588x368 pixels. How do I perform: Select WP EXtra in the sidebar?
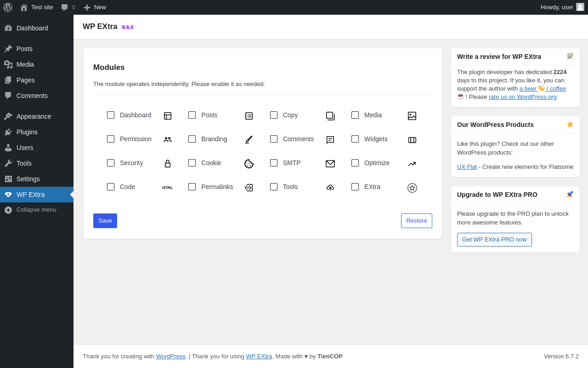(37, 195)
